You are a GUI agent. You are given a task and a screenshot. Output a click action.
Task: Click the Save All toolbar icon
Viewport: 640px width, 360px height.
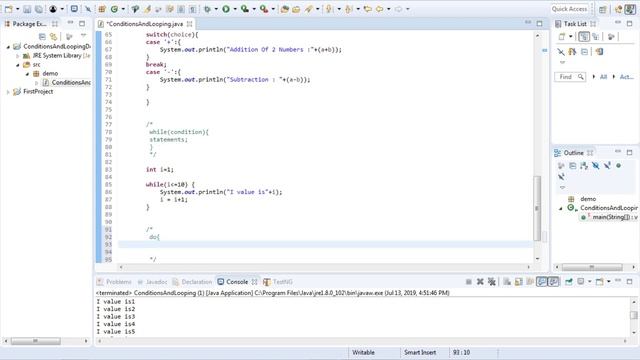coord(38,9)
